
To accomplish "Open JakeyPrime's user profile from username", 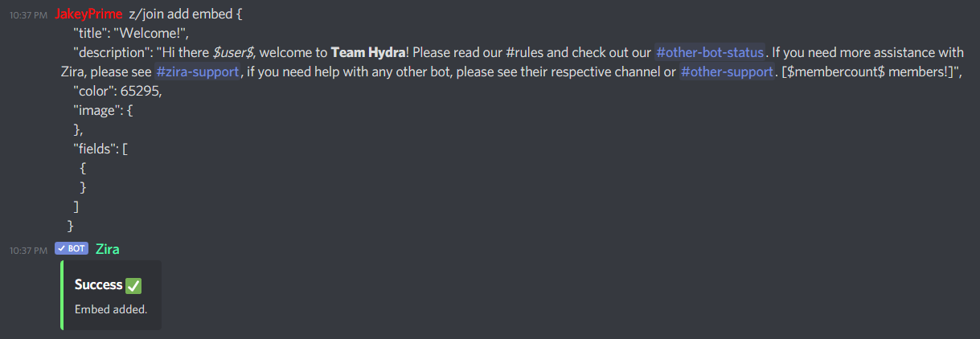I will click(88, 15).
